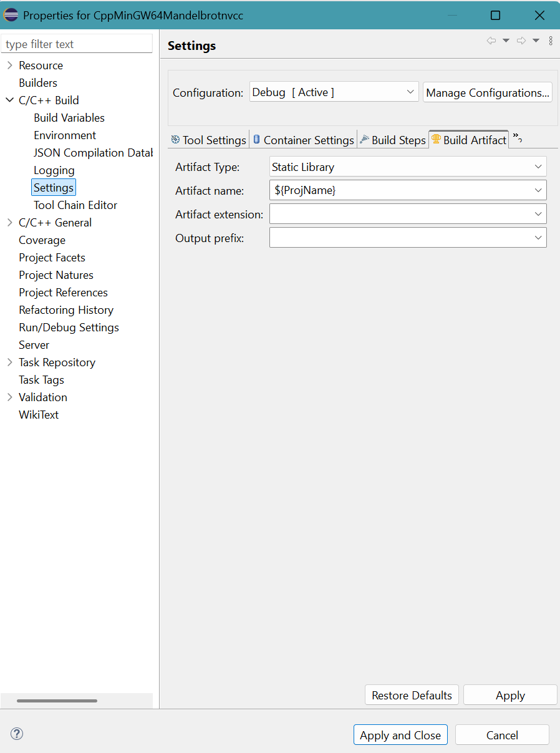
Task: Open the view menu three-dots icon
Action: coord(551,41)
